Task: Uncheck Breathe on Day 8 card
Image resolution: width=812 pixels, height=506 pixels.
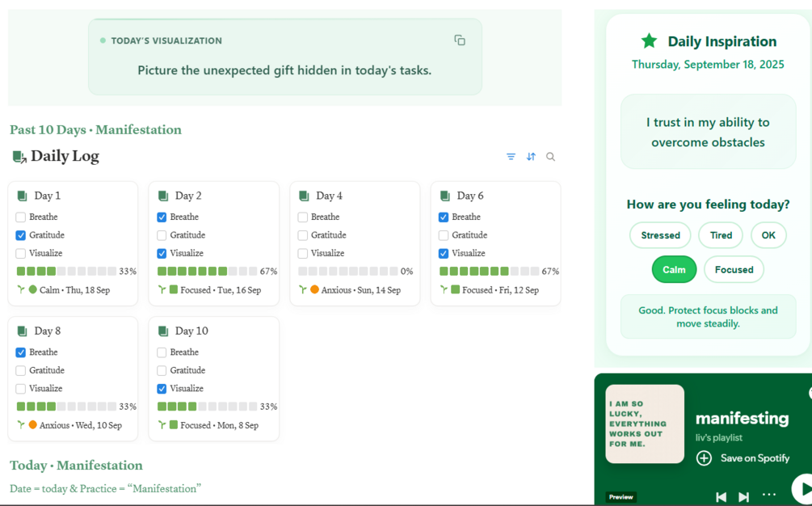Action: coord(21,352)
